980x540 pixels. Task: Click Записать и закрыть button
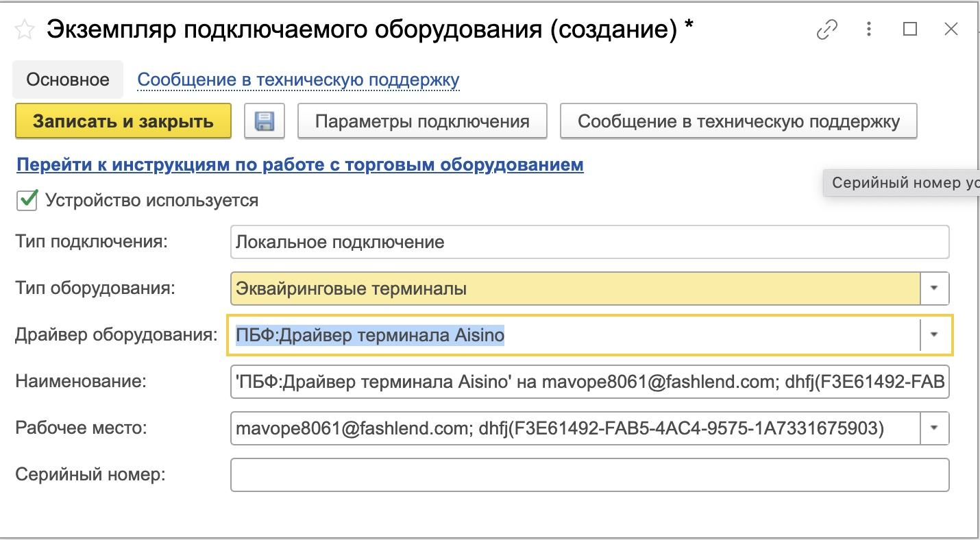tap(123, 121)
